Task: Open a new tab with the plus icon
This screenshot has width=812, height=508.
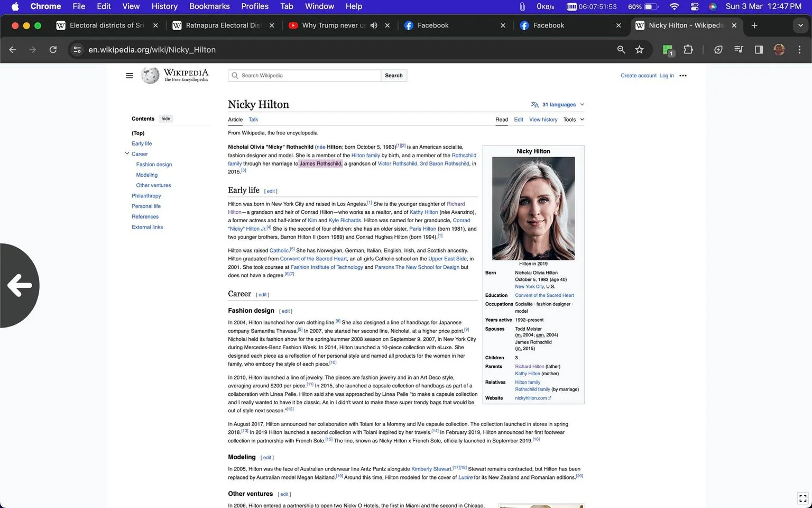Action: pos(754,25)
